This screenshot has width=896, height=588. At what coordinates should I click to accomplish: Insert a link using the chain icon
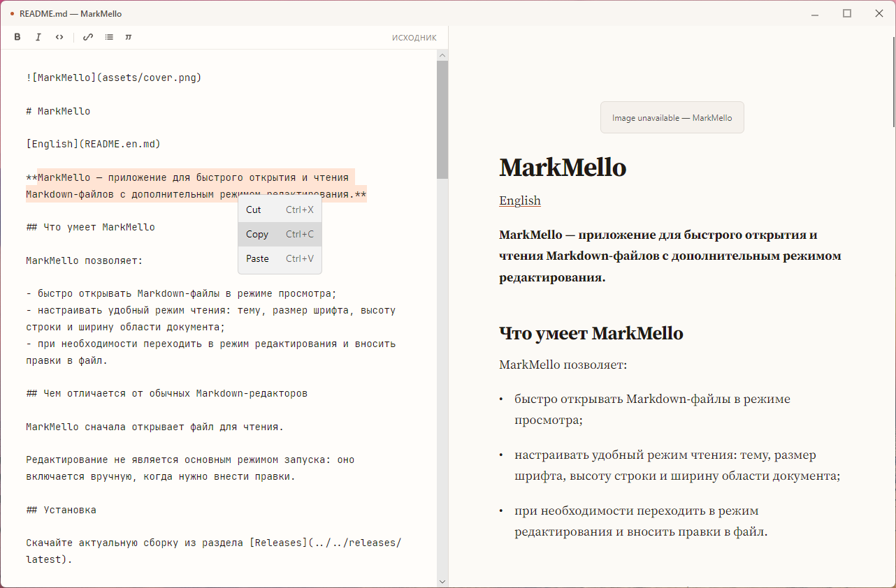88,38
